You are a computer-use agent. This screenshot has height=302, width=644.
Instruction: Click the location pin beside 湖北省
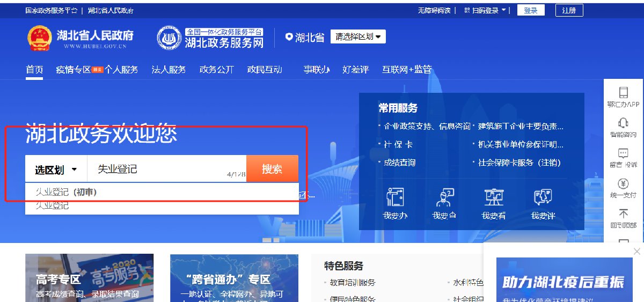pos(289,37)
